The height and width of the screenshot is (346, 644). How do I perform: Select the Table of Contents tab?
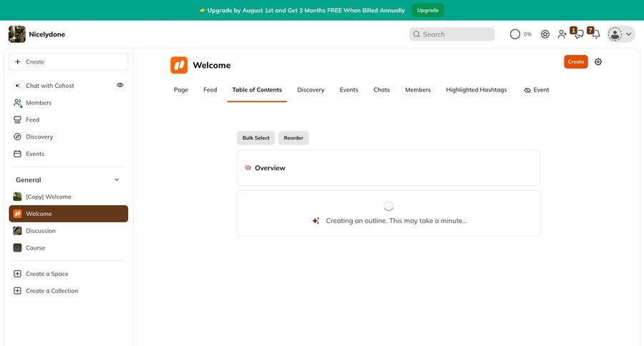[257, 90]
